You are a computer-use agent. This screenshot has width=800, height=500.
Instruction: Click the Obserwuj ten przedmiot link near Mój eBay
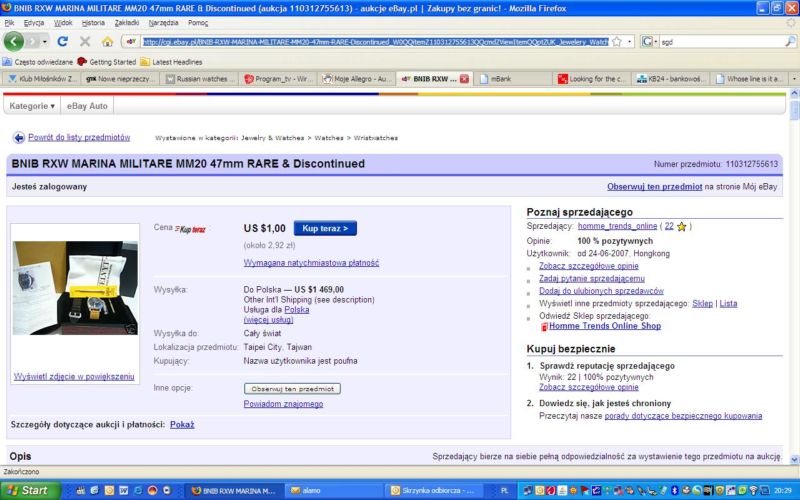(x=655, y=187)
